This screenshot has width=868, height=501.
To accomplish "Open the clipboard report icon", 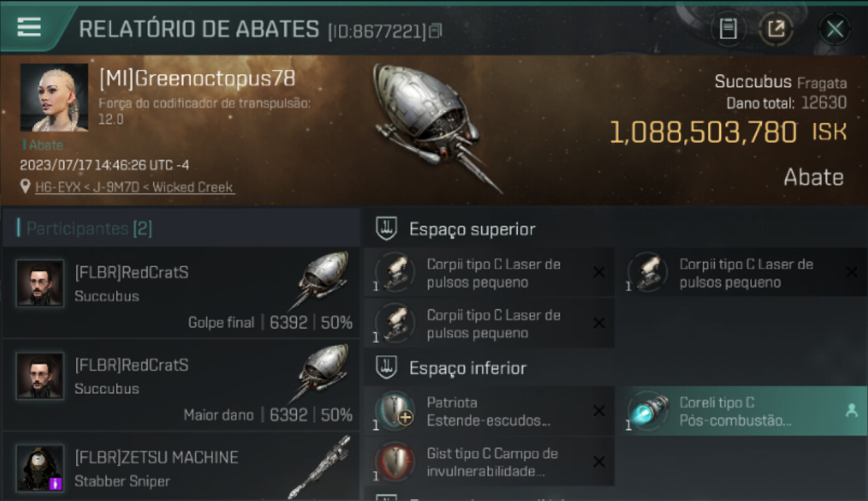I will click(728, 29).
